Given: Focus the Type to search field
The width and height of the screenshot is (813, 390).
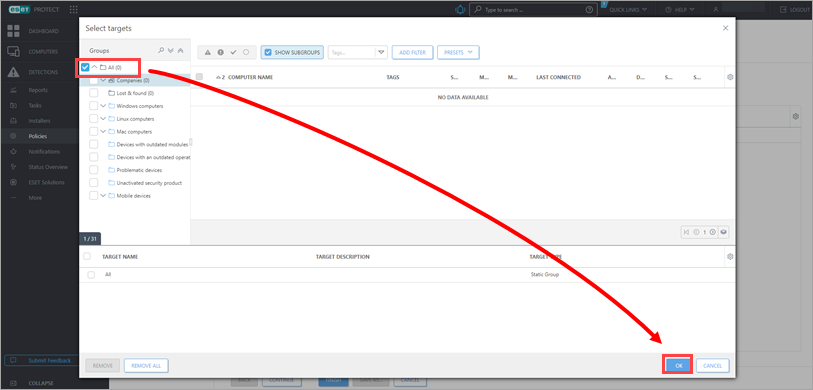Looking at the screenshot, I should pos(532,10).
